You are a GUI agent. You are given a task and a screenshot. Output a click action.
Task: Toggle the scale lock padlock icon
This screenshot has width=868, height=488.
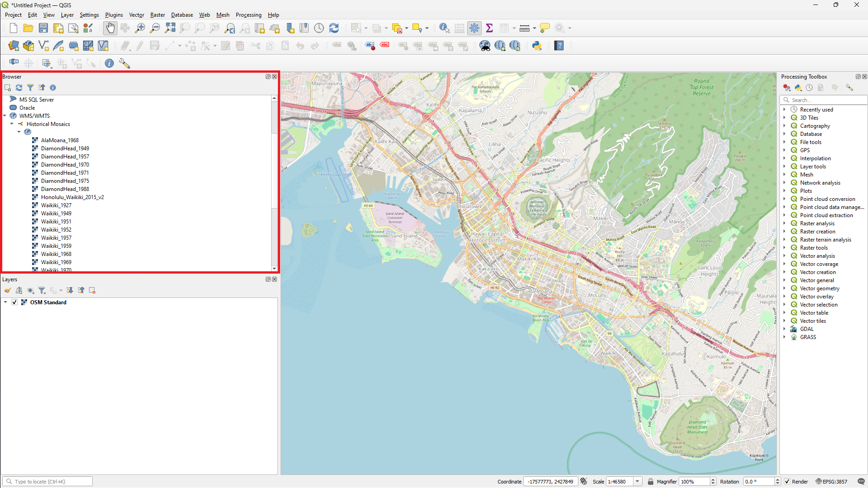point(651,482)
